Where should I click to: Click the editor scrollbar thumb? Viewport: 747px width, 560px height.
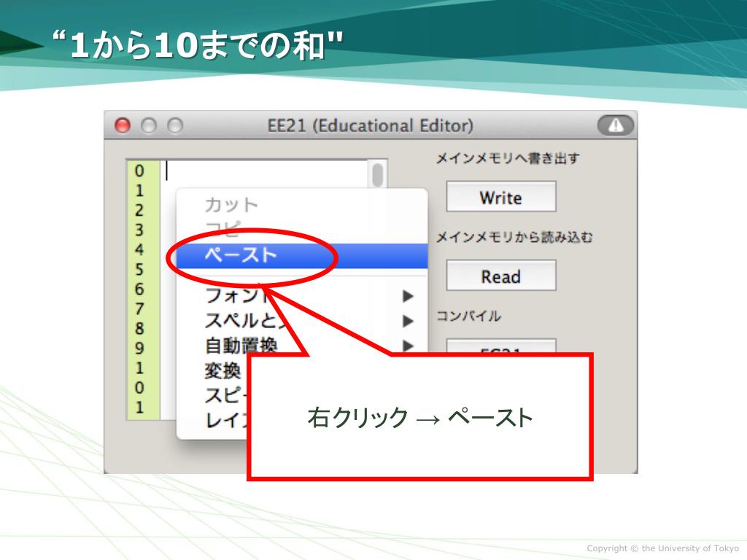tap(377, 175)
